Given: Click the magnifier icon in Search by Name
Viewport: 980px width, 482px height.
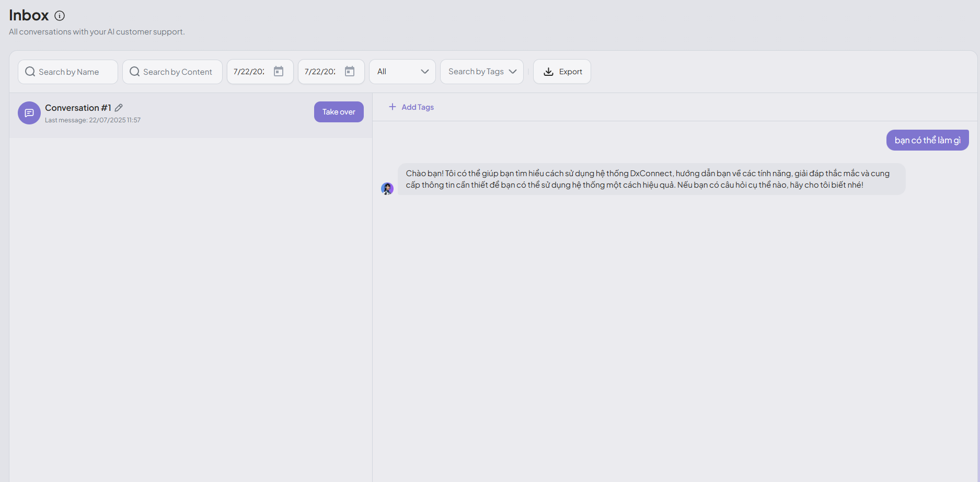Looking at the screenshot, I should click(30, 72).
